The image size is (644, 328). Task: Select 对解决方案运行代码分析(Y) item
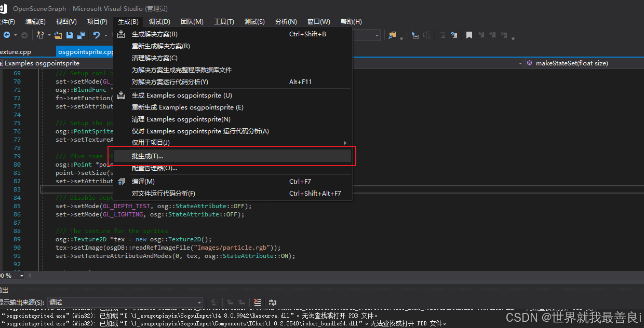[233, 82]
